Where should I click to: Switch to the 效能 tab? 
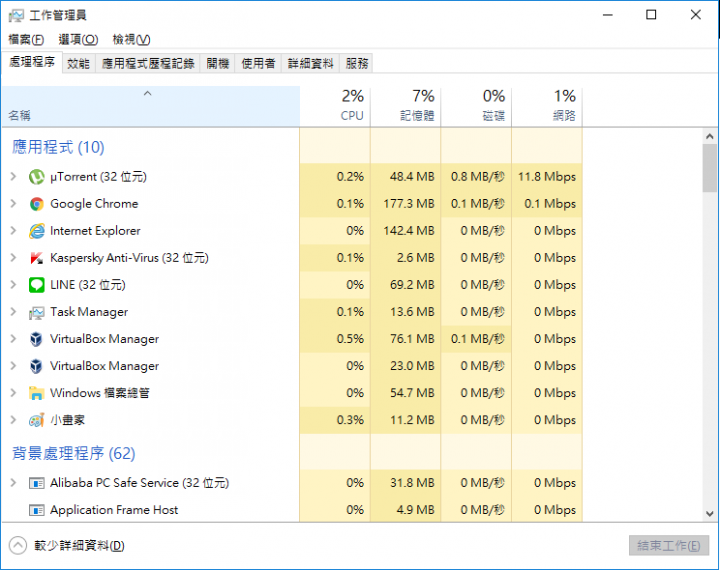79,63
